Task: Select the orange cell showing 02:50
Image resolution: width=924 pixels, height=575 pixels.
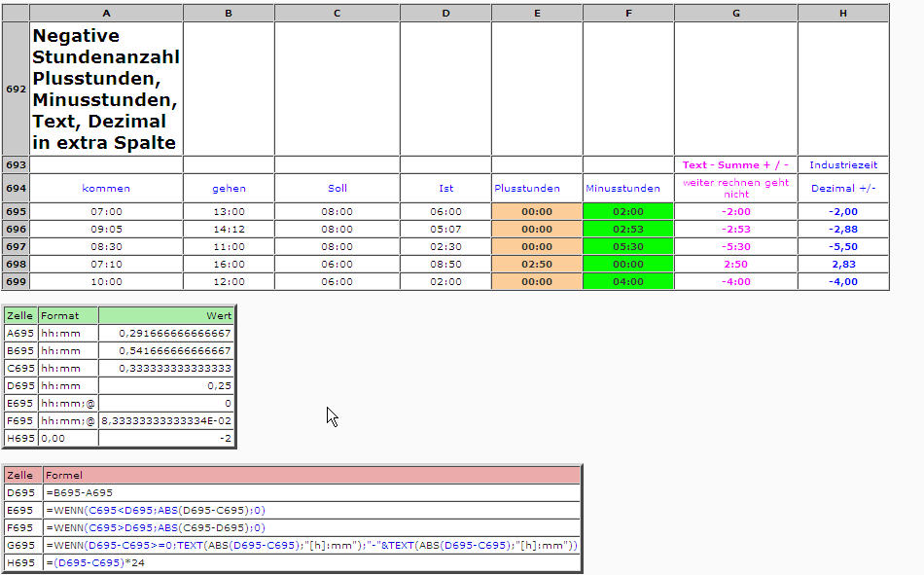Action: pos(536,264)
